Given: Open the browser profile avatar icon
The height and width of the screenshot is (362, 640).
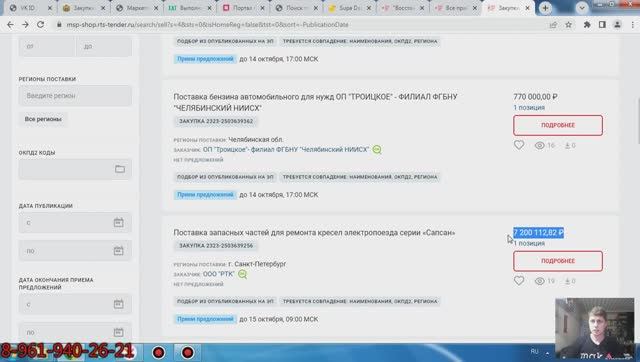Looking at the screenshot, I should click(617, 25).
